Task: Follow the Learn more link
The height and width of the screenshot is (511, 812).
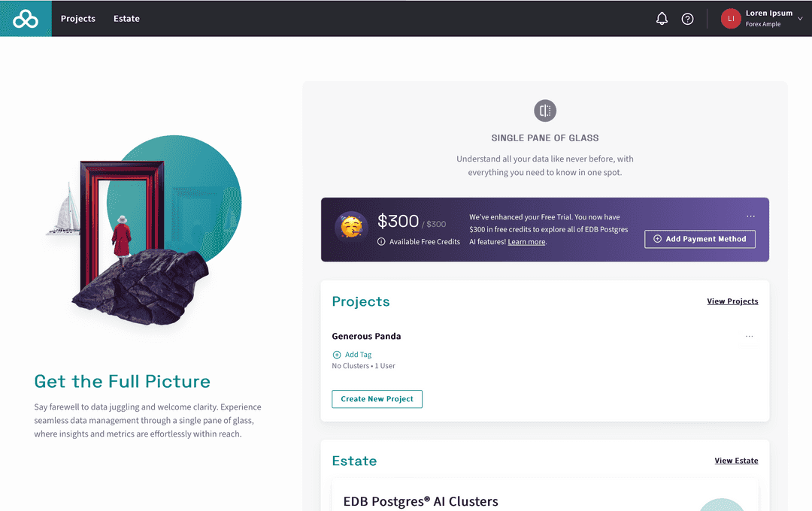Action: (x=526, y=242)
